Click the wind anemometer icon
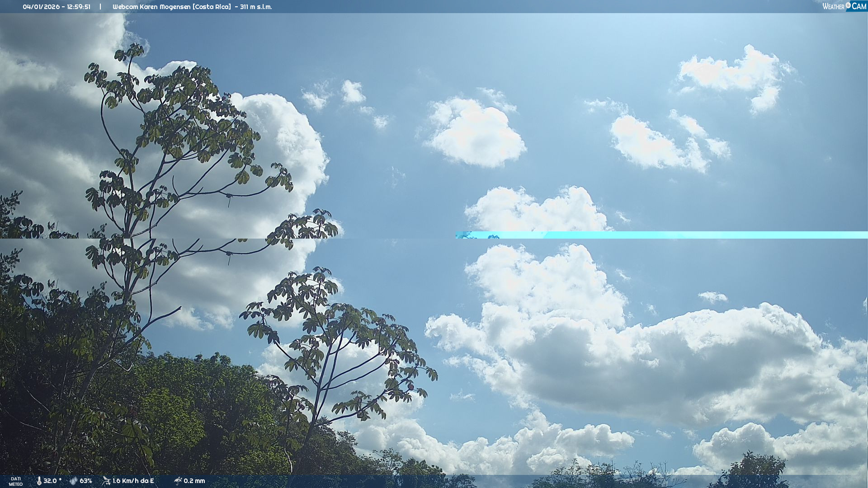Image resolution: width=868 pixels, height=488 pixels. coord(106,481)
